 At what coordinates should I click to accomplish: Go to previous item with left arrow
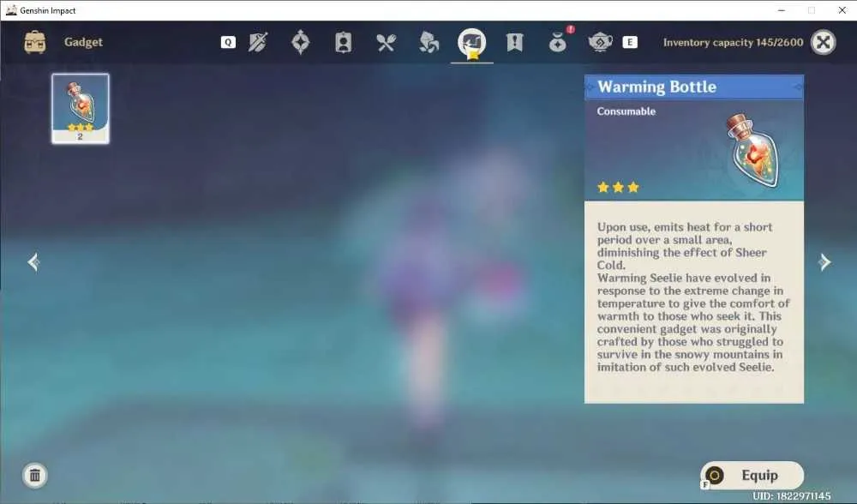coord(34,262)
